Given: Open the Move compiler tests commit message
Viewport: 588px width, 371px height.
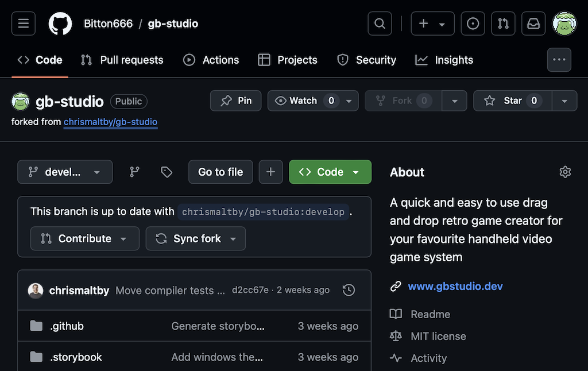Looking at the screenshot, I should pyautogui.click(x=170, y=291).
